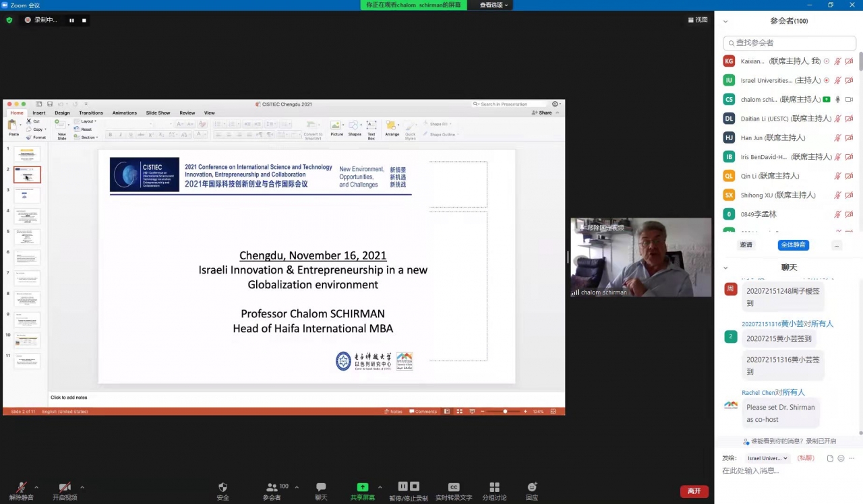The height and width of the screenshot is (504, 863).
Task: Pause the recording in top-left indicator
Action: click(x=71, y=20)
